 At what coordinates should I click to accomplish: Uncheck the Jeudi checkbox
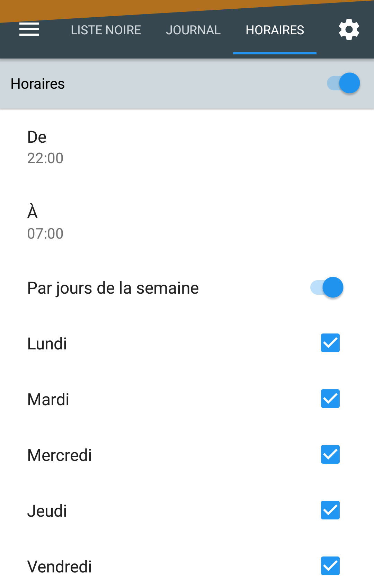pos(330,510)
